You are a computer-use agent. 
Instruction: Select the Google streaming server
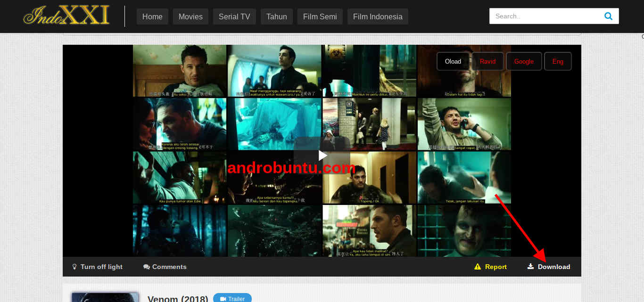524,61
